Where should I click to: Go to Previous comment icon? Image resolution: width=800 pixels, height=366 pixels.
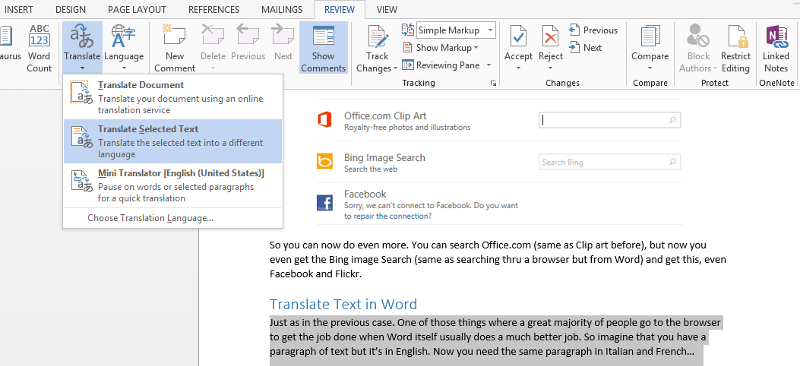point(247,36)
